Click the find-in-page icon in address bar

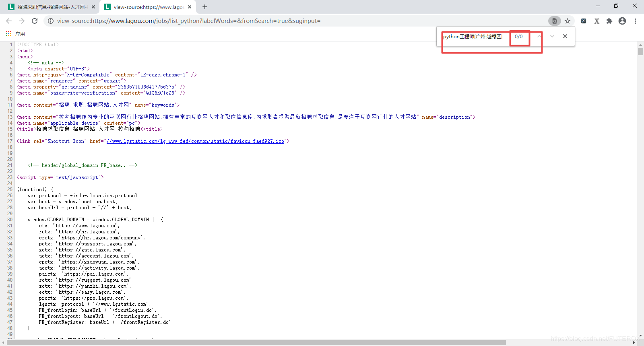554,21
